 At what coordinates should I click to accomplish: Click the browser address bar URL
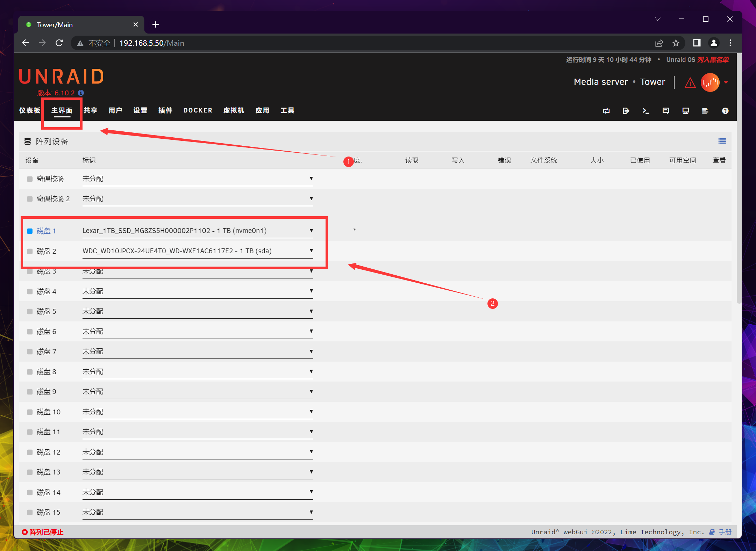point(152,43)
